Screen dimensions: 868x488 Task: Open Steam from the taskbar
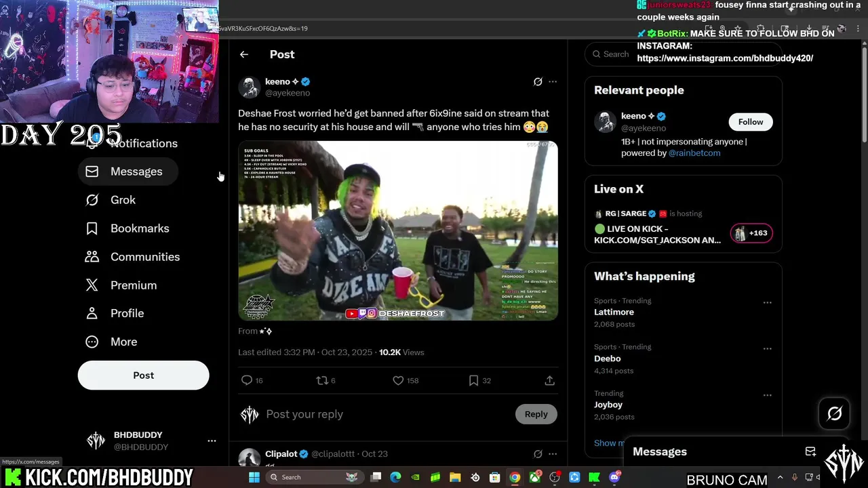(x=475, y=477)
